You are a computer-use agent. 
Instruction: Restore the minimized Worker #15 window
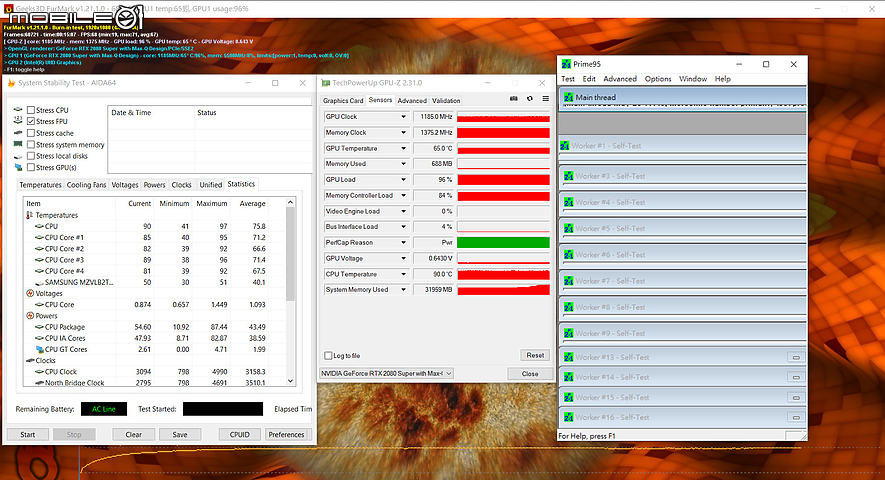[x=796, y=398]
